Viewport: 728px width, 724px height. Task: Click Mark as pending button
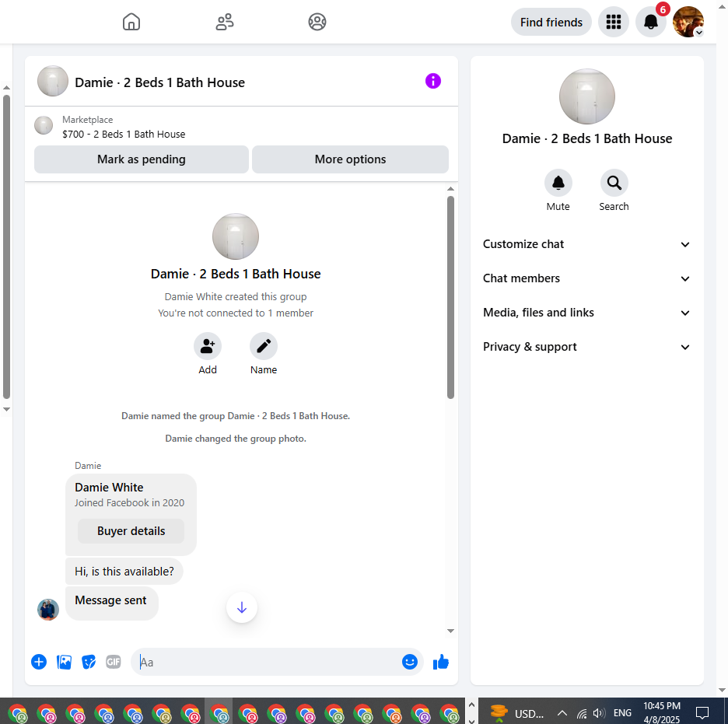coord(142,159)
